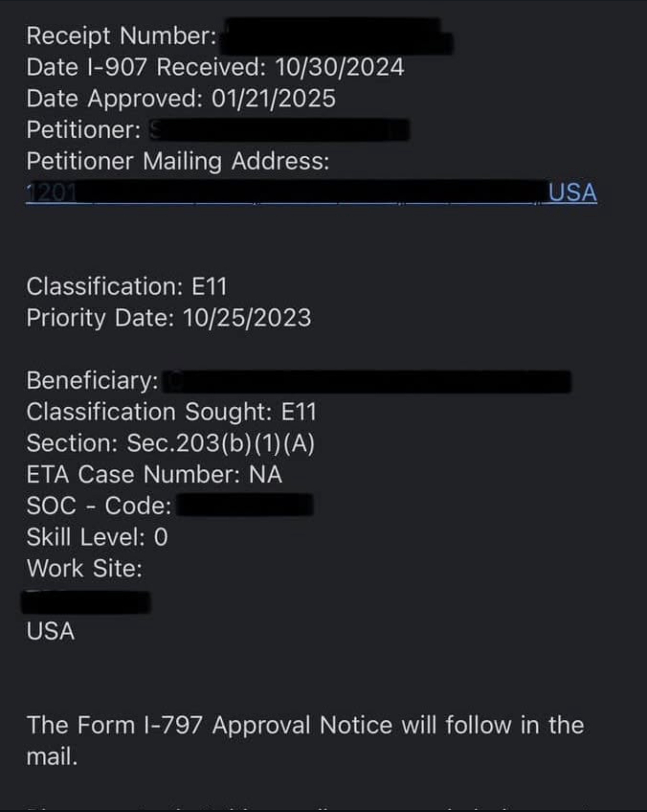The width and height of the screenshot is (647, 812).
Task: Click the Form I-797 Approval Notice sentence
Action: click(x=305, y=725)
